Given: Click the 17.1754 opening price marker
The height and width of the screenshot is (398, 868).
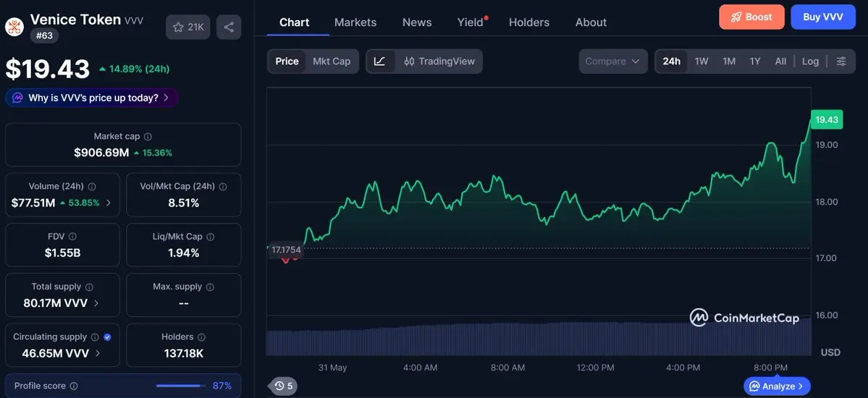Looking at the screenshot, I should (286, 250).
